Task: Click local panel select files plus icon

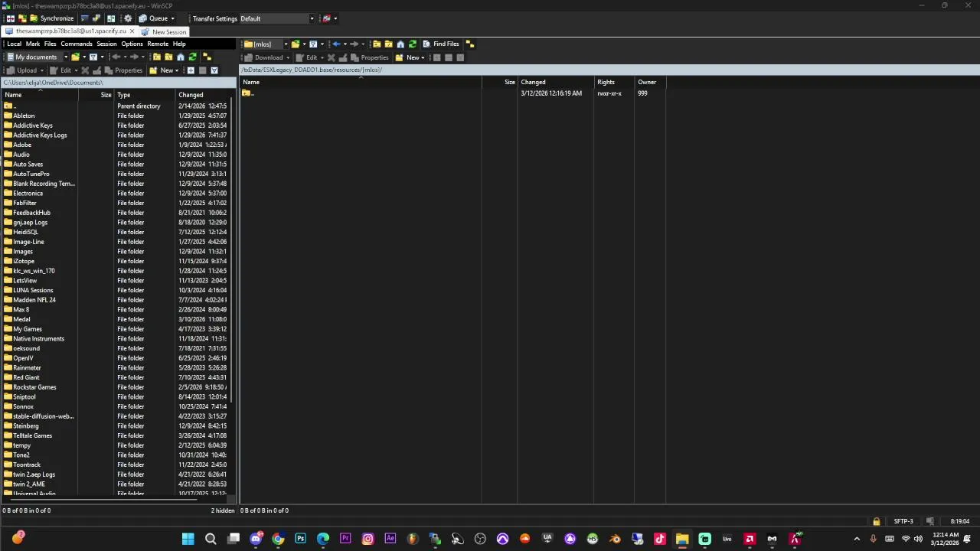Action: coord(191,70)
